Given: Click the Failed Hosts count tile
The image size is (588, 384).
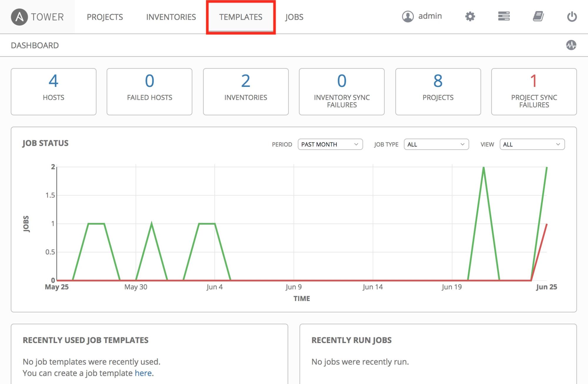Looking at the screenshot, I should tap(149, 92).
